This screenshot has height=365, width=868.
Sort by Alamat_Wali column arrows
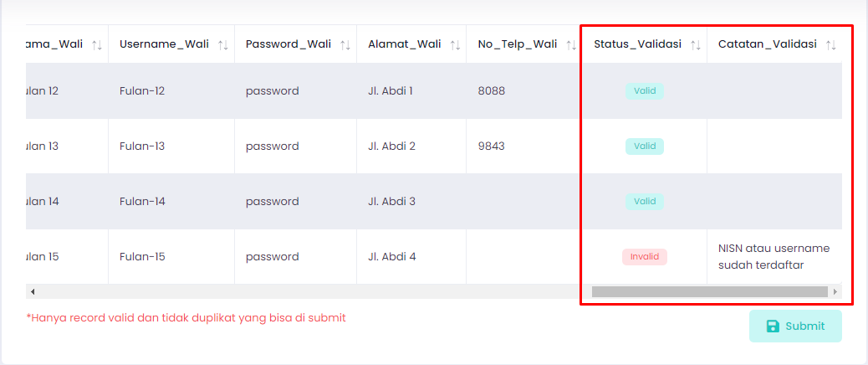pos(455,45)
